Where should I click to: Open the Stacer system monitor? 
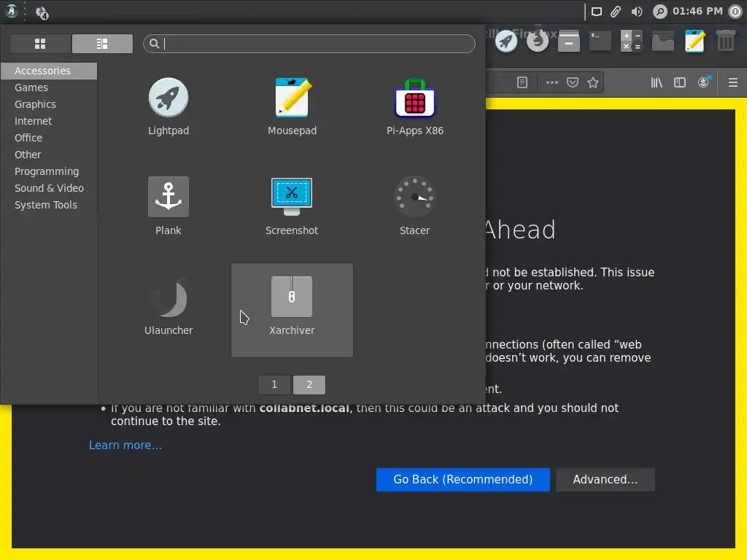[415, 206]
